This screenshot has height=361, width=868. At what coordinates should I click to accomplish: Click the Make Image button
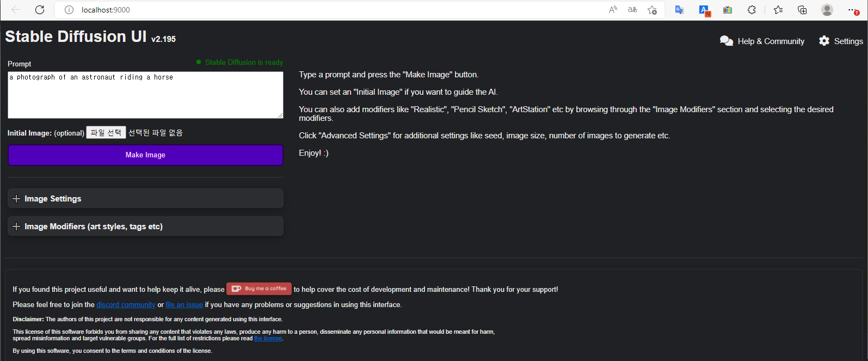(x=145, y=155)
